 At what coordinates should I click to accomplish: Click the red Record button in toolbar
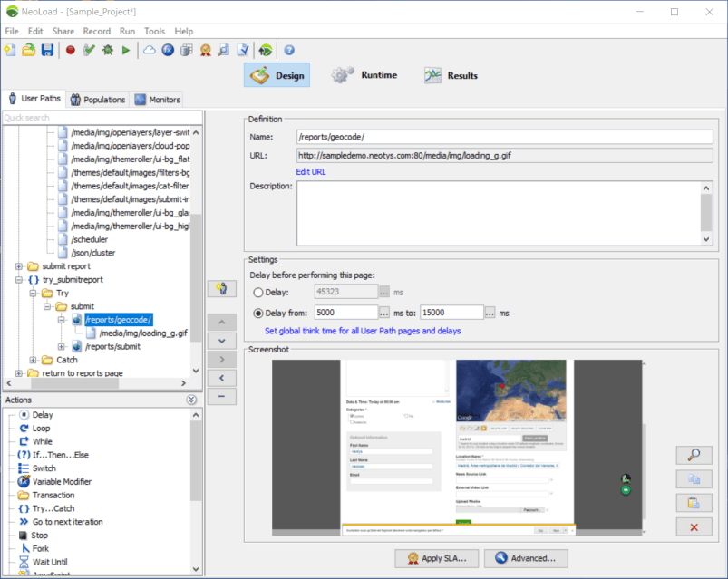pyautogui.click(x=70, y=51)
